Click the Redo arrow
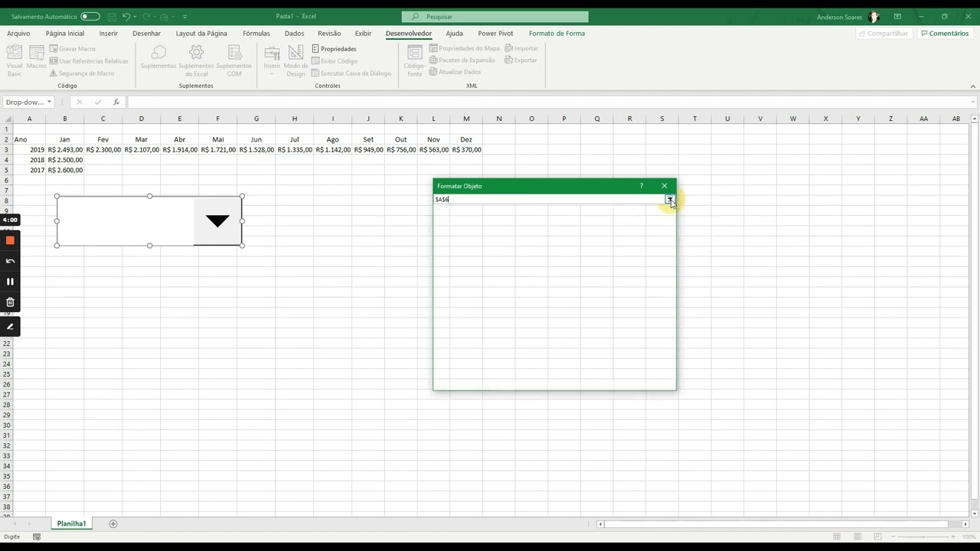The image size is (980, 551). tap(146, 16)
